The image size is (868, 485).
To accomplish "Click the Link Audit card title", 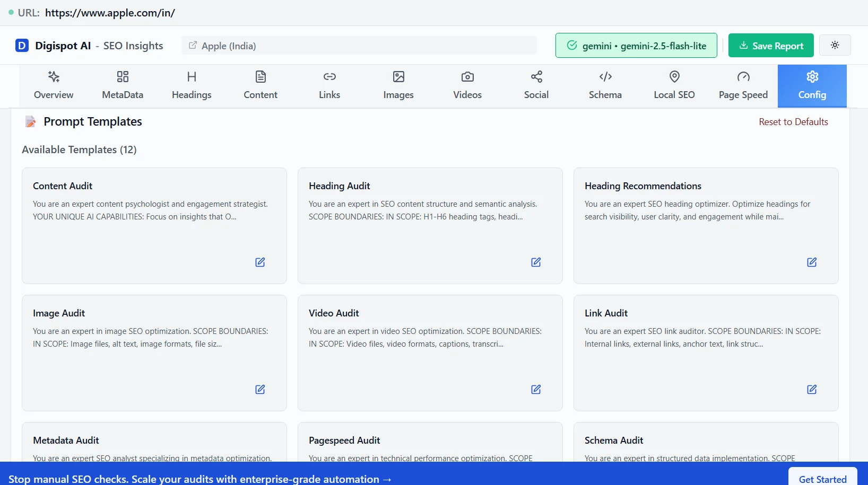I will 606,313.
